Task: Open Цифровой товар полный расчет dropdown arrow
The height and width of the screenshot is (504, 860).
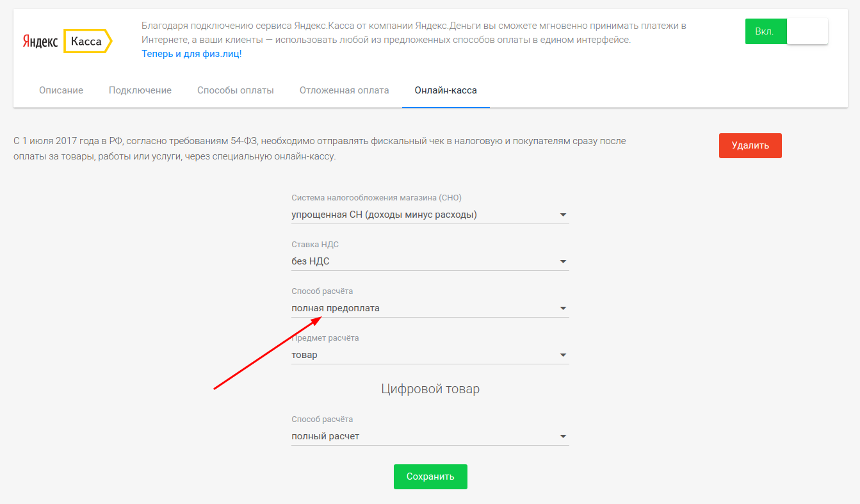Action: pos(563,437)
